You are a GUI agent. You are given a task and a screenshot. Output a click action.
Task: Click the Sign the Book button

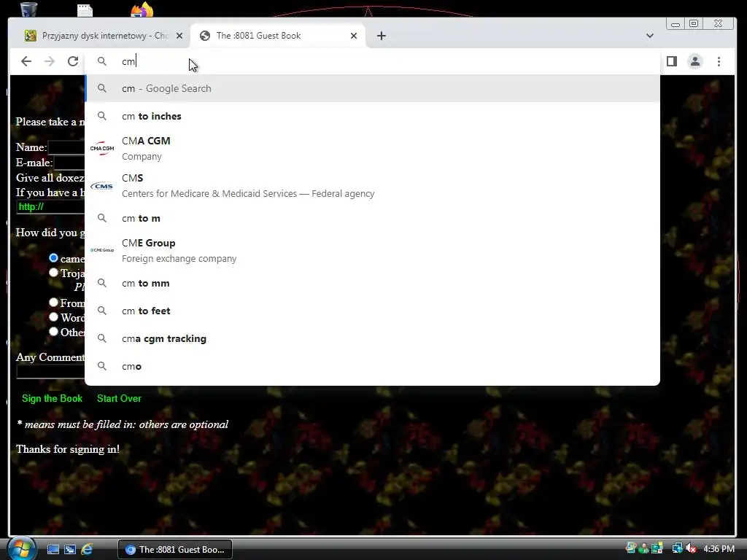click(52, 399)
